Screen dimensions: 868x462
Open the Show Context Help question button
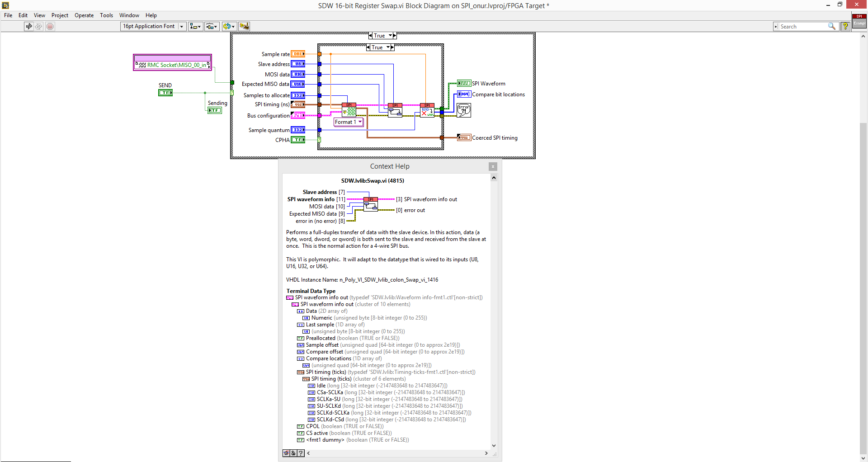[845, 26]
